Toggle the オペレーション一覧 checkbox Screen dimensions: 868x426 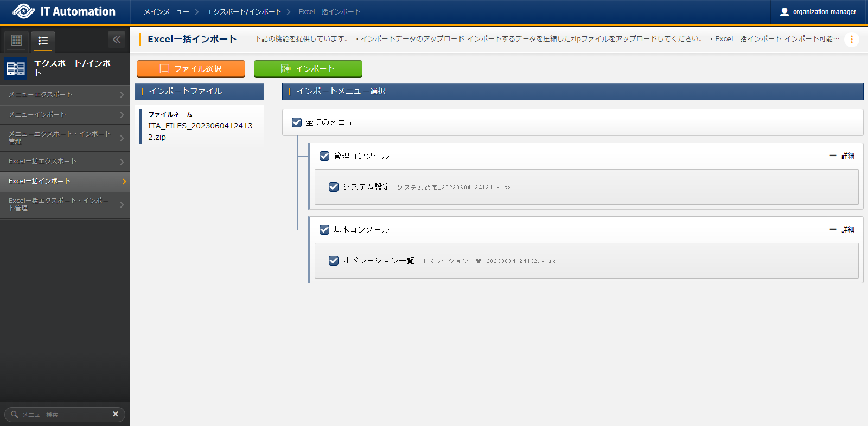pos(334,261)
